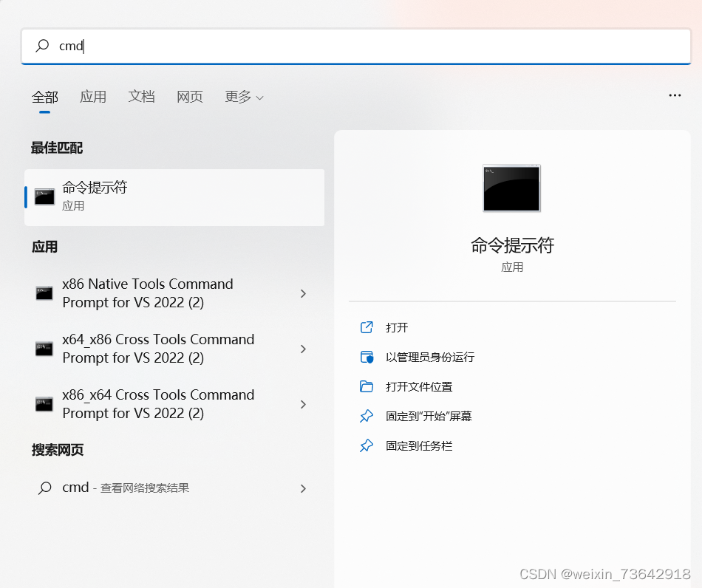The height and width of the screenshot is (588, 702).
Task: Open the three-dot options menu
Action: coord(675,95)
